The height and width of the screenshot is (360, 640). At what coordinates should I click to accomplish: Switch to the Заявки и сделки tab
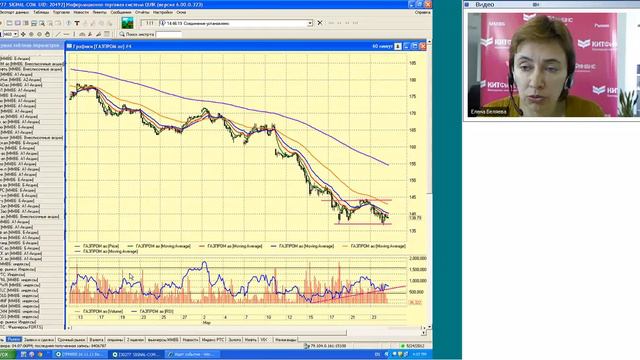(x=39, y=339)
